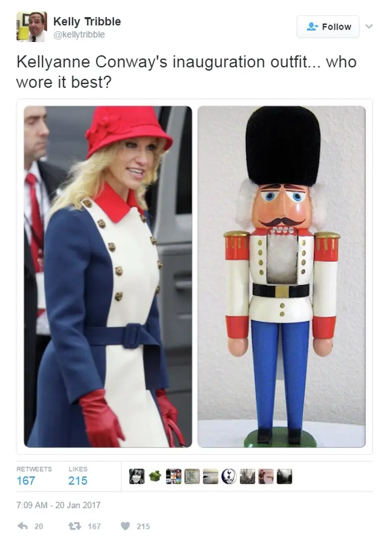Open the black-and-white portrait liker avatar
This screenshot has height=547, width=392.
(x=137, y=476)
